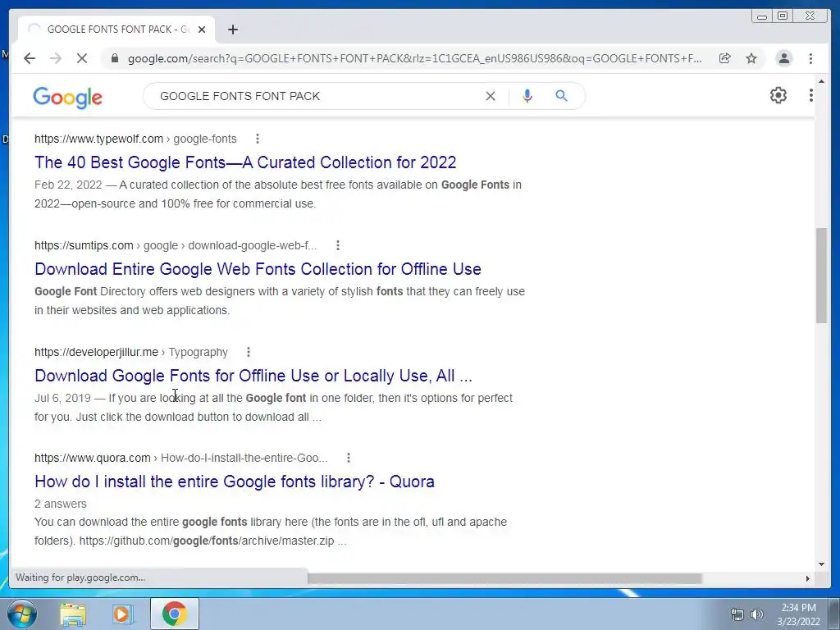
Task: Open options for typewolf.com result
Action: point(258,139)
